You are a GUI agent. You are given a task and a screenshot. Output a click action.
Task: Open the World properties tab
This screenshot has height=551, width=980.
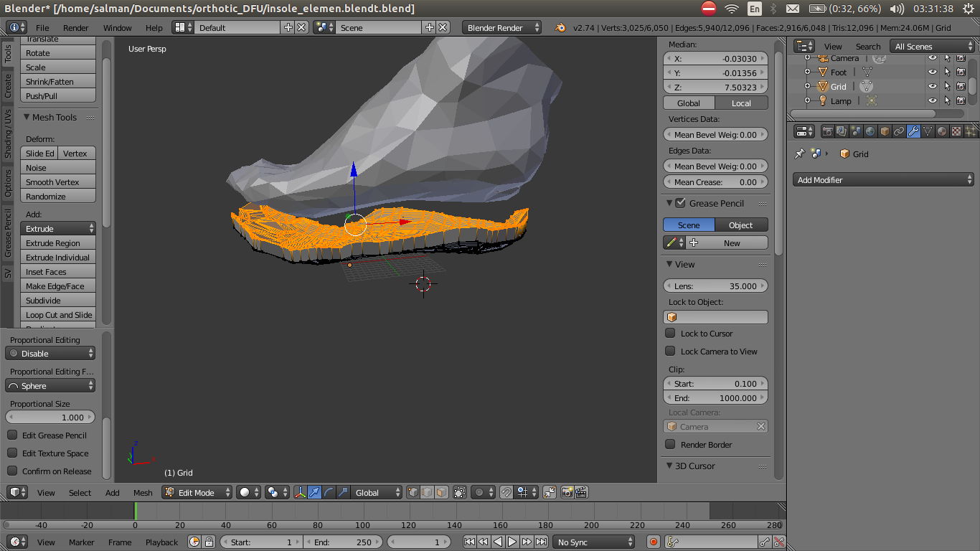tap(871, 131)
